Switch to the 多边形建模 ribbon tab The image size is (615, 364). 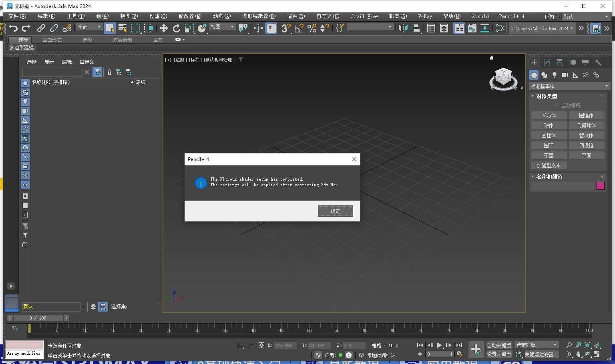tap(21, 47)
